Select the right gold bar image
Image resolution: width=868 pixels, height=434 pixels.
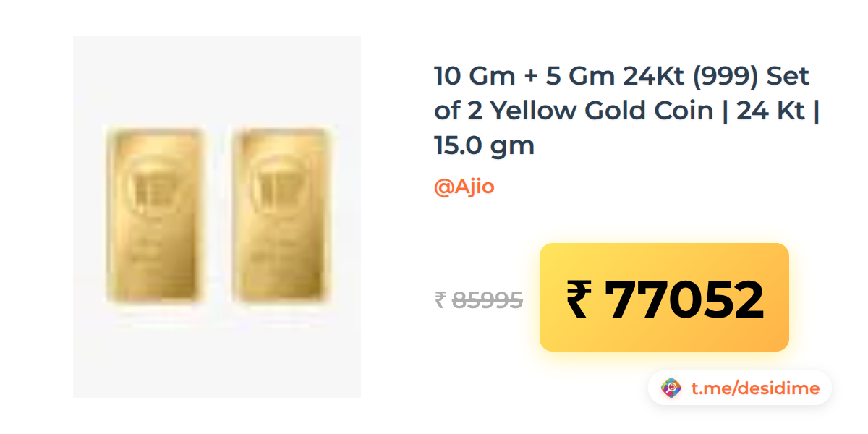click(x=280, y=216)
